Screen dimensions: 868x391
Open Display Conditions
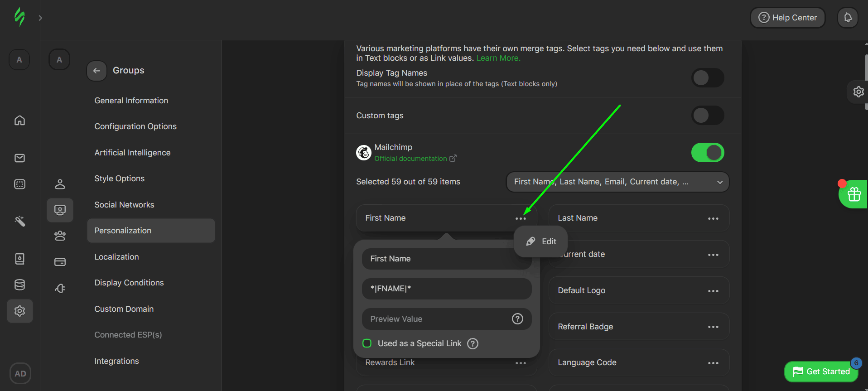(x=129, y=283)
